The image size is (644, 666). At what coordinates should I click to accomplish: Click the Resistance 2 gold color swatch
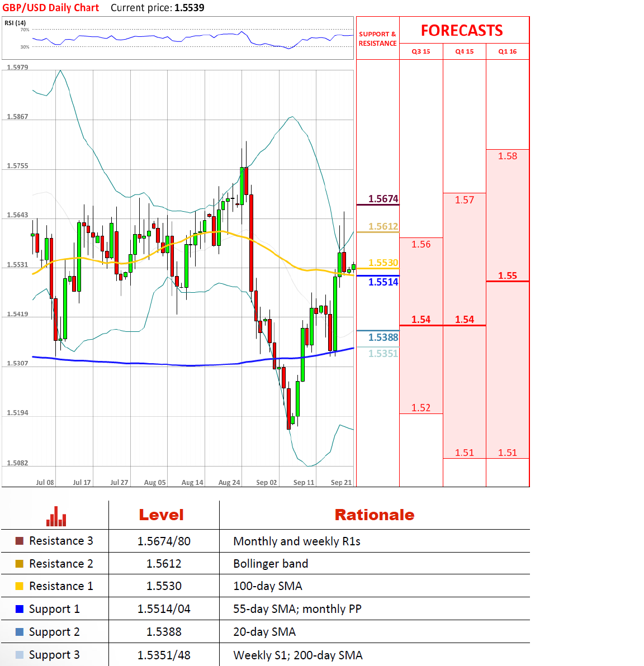(19, 564)
